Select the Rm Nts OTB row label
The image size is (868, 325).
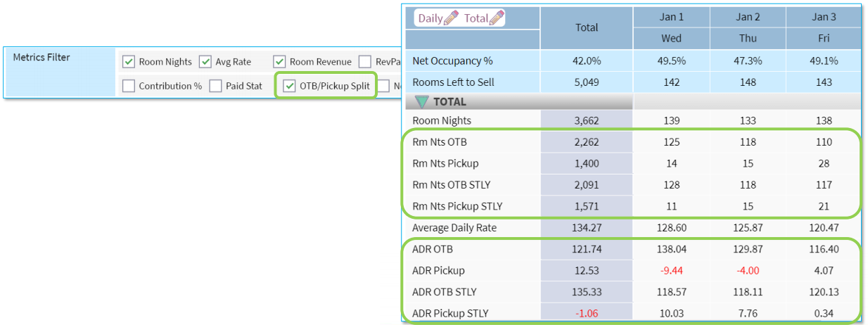(439, 142)
